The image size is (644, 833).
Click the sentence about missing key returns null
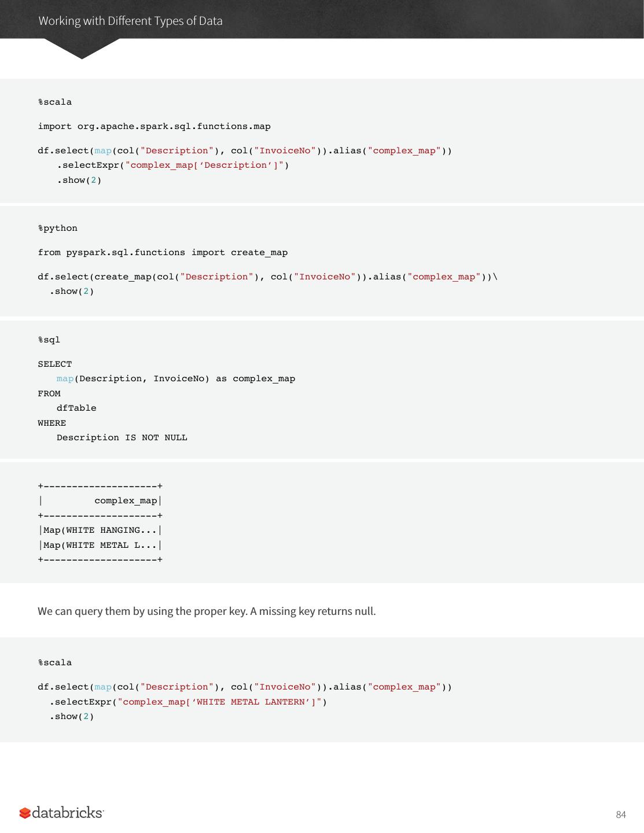[207, 611]
